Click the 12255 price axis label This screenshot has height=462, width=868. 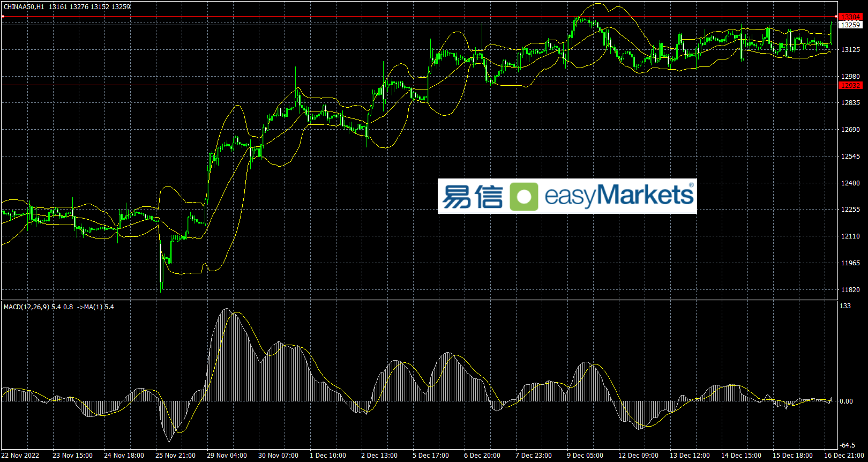(850, 210)
